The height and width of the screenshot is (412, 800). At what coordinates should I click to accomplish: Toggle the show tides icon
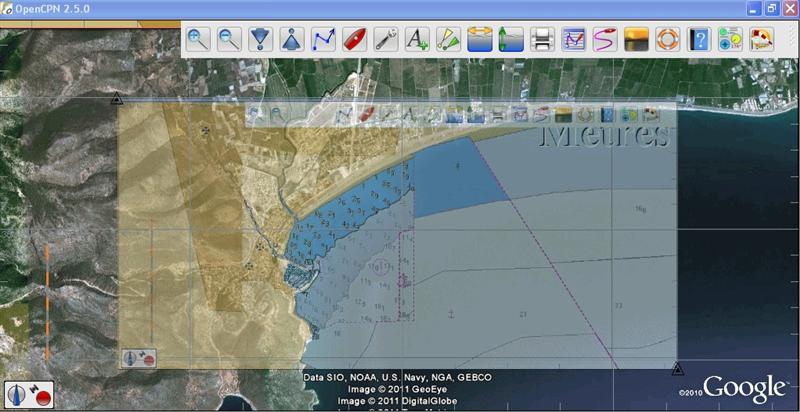pos(510,40)
